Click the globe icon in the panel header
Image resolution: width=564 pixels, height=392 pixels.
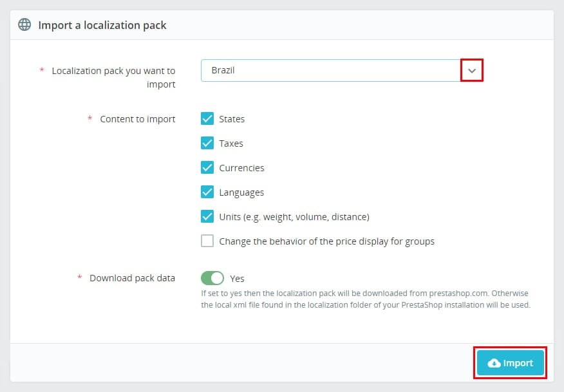click(x=24, y=24)
